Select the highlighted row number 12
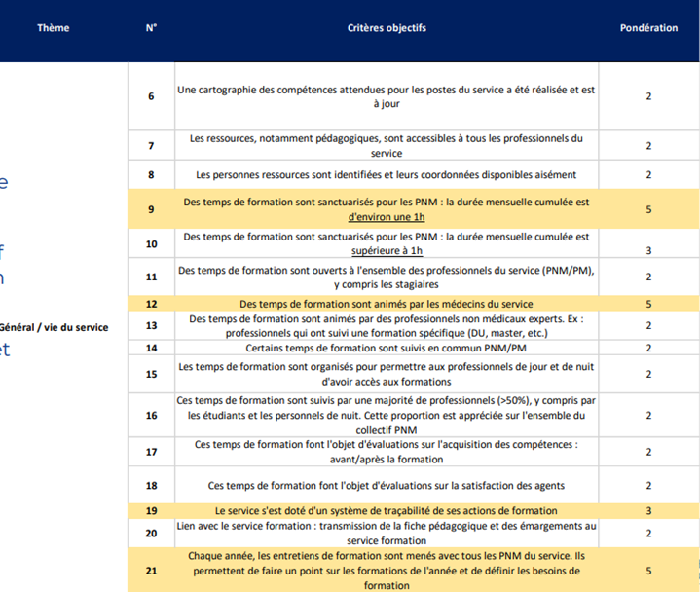The image size is (700, 592). [x=151, y=304]
